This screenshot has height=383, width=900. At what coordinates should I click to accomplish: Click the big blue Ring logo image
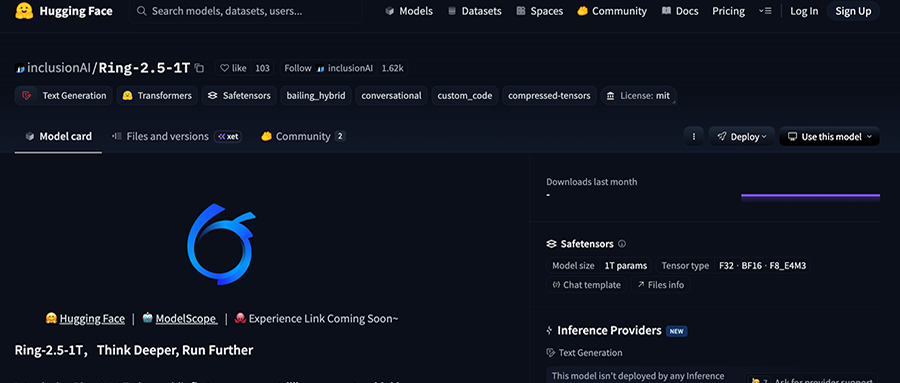coord(221,244)
